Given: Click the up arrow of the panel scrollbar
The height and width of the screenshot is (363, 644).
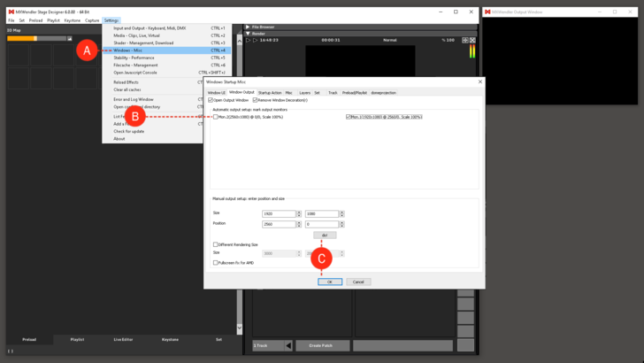Looking at the screenshot, I should click(240, 41).
